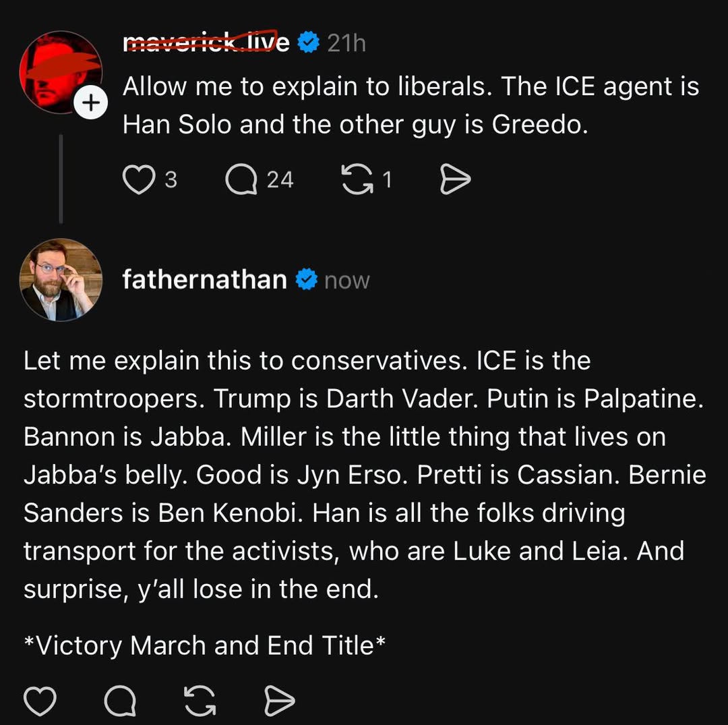Repost fathernathan's Star Wars explanation
Image resolution: width=728 pixels, height=725 pixels.
click(x=200, y=700)
